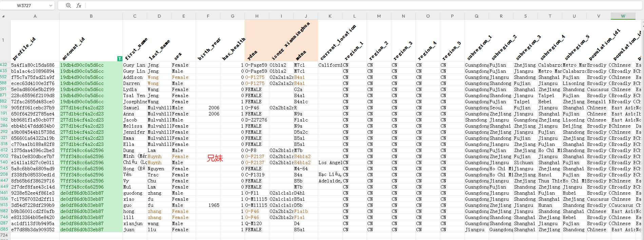Click the magnifier zoom icon in formula bar

click(69, 5)
